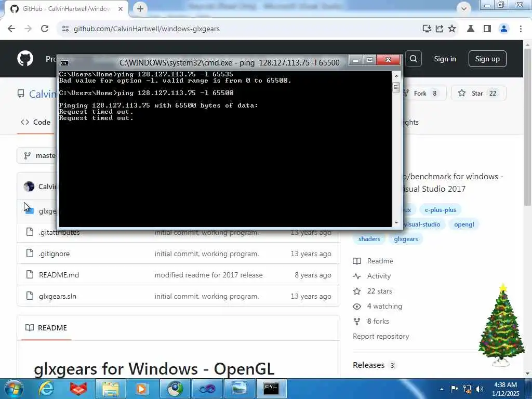
Task: Close the GitHub browser tab
Action: pyautogui.click(x=121, y=9)
